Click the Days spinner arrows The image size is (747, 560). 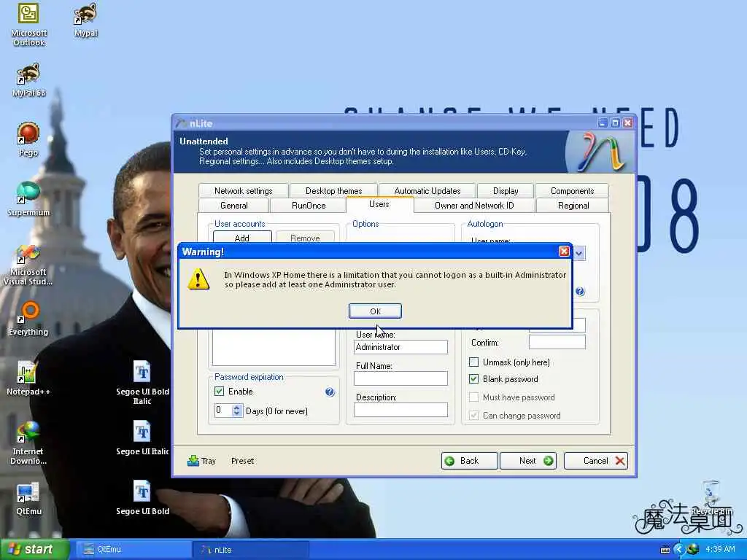(237, 411)
